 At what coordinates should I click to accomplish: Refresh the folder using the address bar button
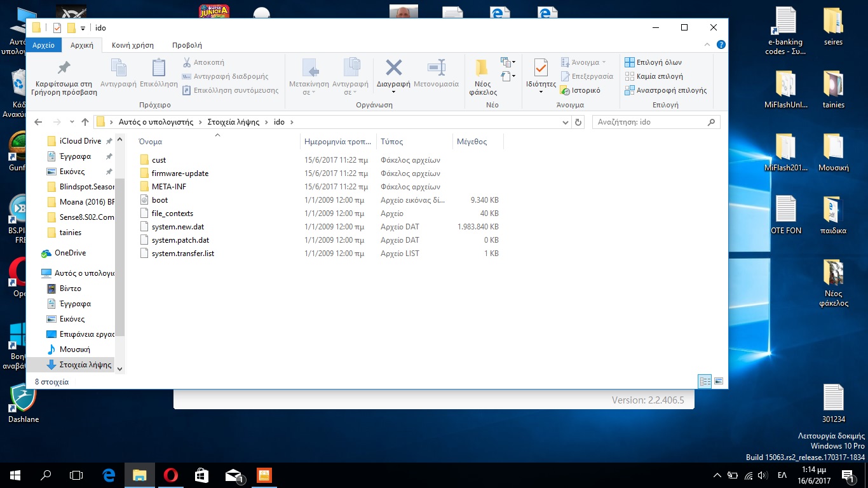point(578,122)
